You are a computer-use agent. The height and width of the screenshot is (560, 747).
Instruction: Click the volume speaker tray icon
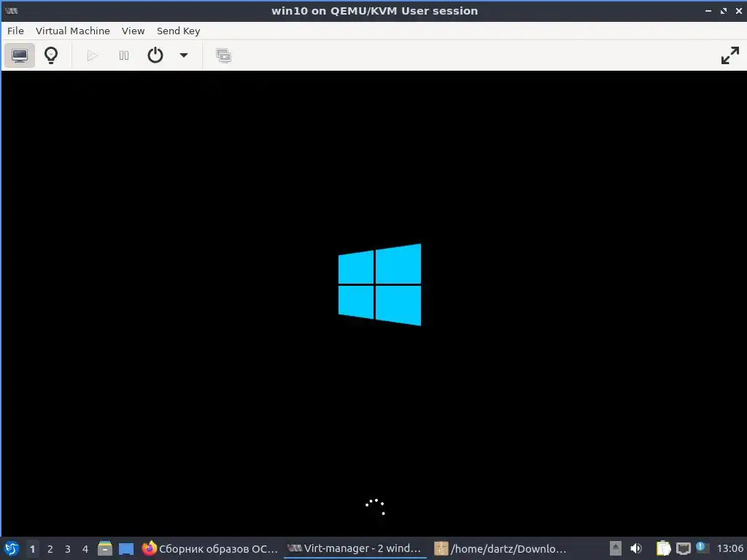point(636,548)
